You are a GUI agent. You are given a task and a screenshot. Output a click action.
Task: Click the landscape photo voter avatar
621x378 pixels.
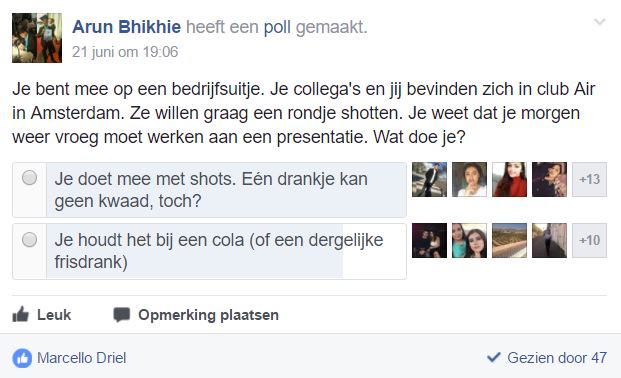(509, 241)
